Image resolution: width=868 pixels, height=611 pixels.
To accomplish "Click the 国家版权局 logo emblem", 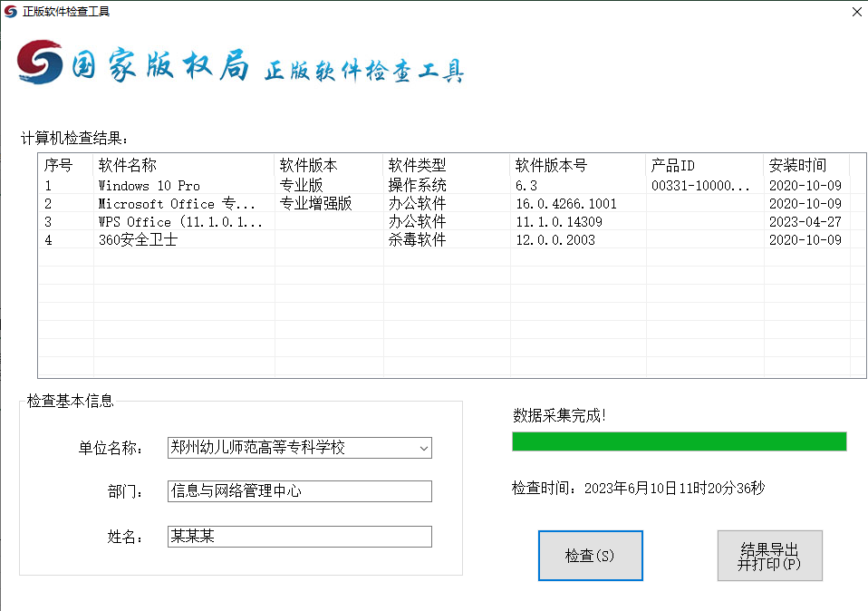I will click(x=39, y=62).
